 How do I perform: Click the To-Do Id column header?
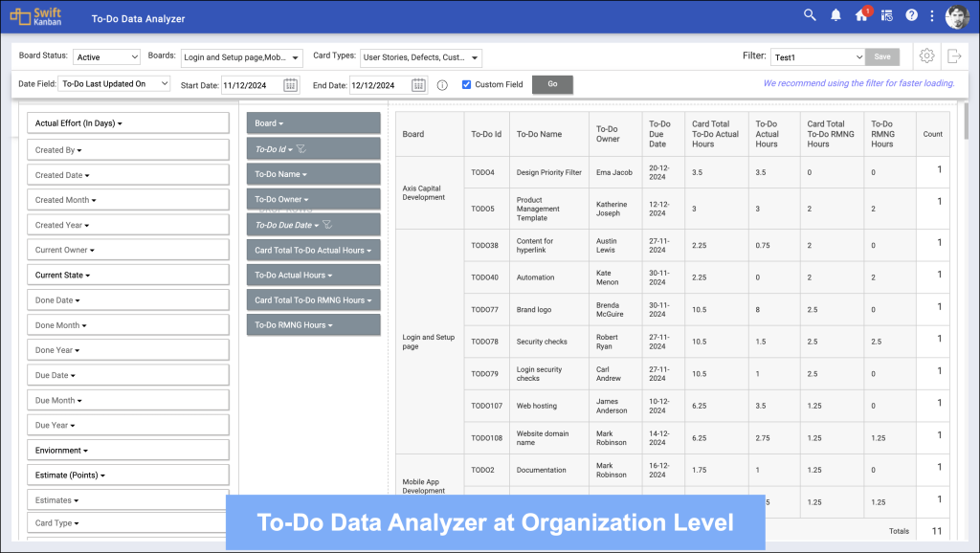pos(486,134)
